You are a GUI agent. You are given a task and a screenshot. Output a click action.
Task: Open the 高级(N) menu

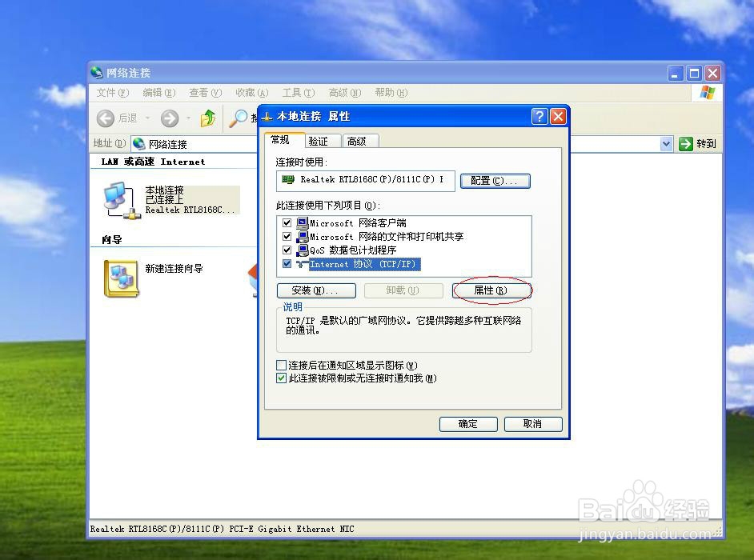pyautogui.click(x=345, y=93)
